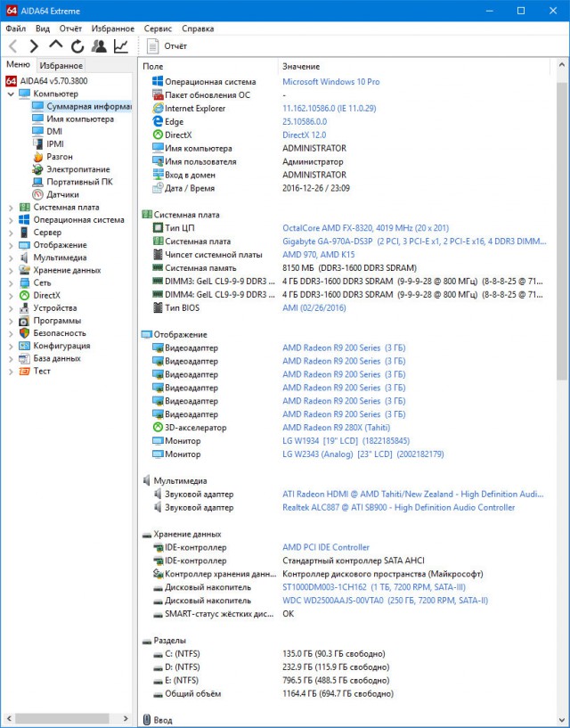The width and height of the screenshot is (570, 728).
Task: Expand the Операционная система tree node
Action: (x=11, y=220)
